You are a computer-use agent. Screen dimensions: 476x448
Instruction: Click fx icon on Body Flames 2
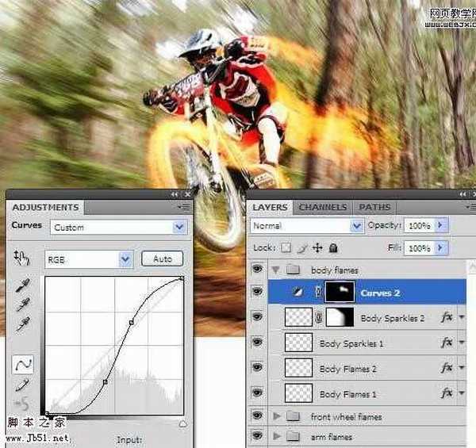pos(447,368)
